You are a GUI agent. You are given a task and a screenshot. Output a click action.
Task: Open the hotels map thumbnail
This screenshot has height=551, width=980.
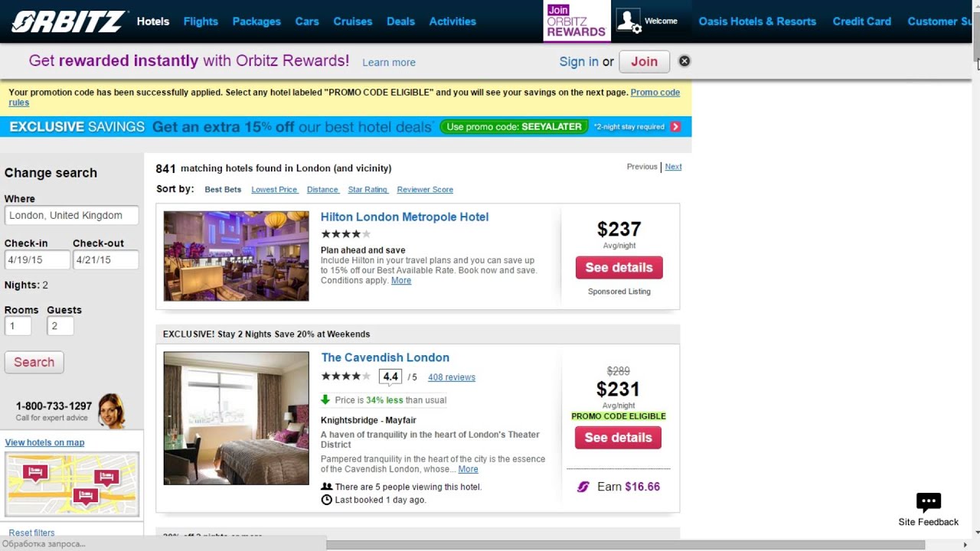coord(72,484)
